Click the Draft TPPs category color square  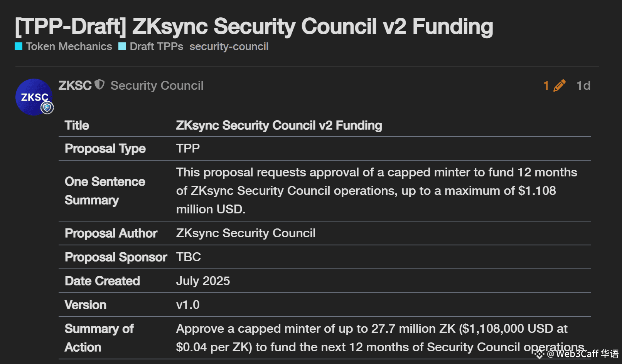click(122, 46)
